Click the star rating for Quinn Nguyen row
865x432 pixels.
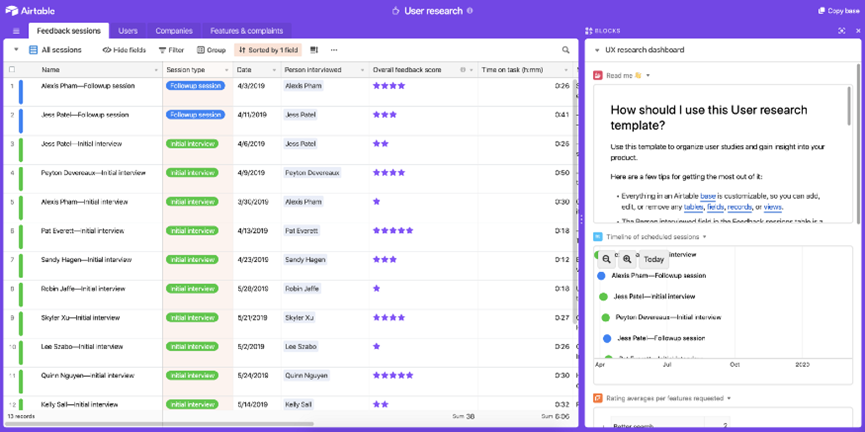393,375
